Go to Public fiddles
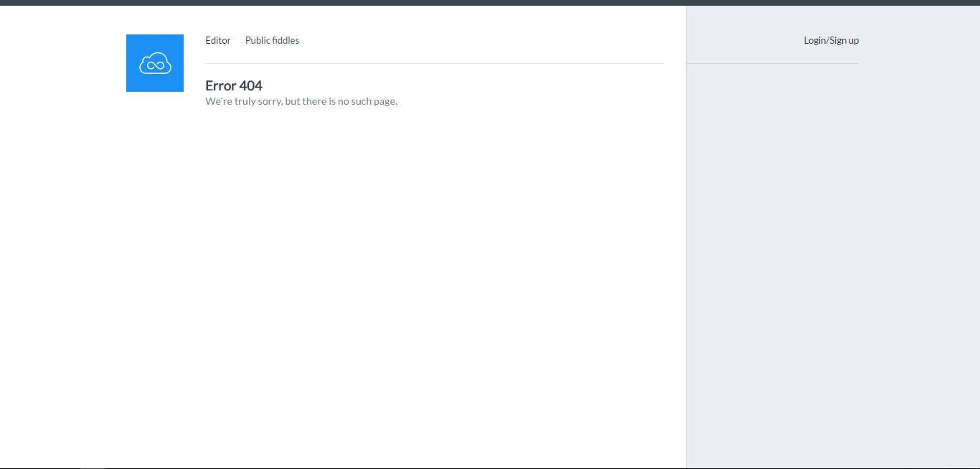Viewport: 980px width, 469px height. click(x=272, y=40)
